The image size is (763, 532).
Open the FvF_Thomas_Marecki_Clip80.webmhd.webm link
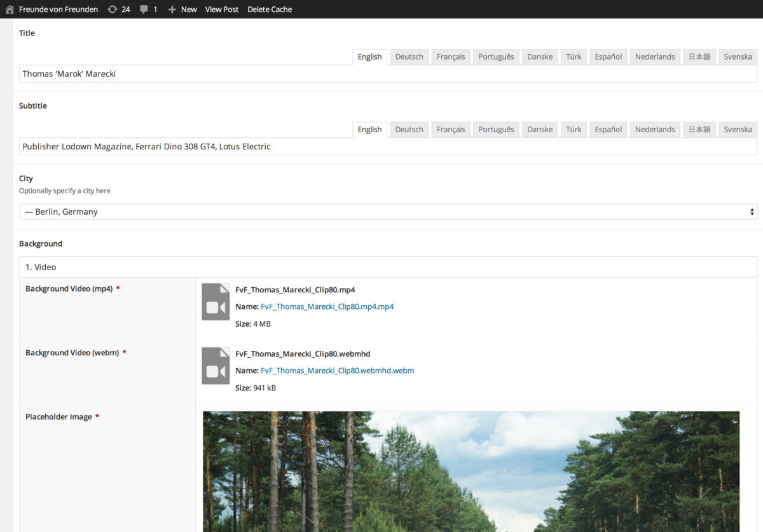(337, 371)
